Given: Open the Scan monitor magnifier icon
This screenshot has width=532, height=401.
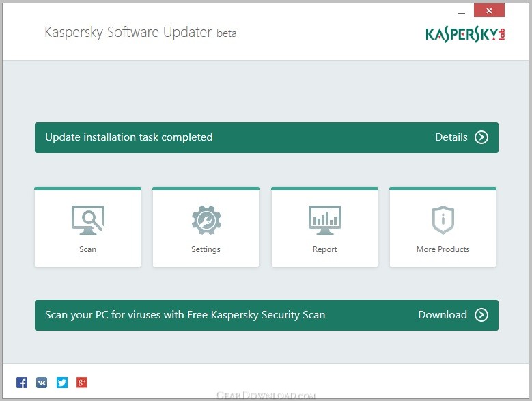Looking at the screenshot, I should click(x=88, y=220).
